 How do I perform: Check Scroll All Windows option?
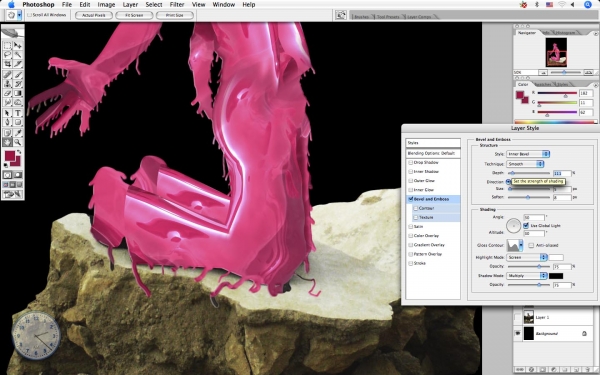click(29, 15)
